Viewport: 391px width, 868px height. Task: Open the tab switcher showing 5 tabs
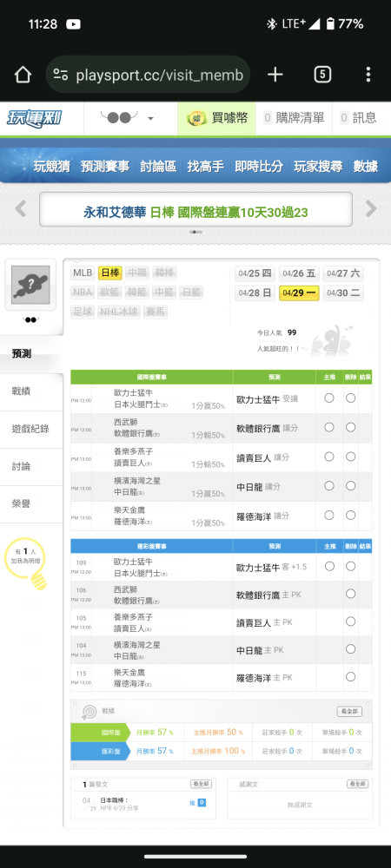(322, 75)
